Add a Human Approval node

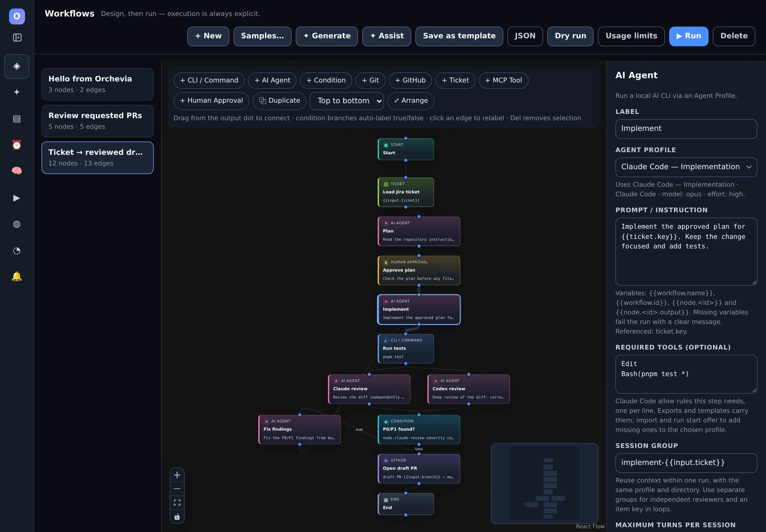(x=211, y=101)
